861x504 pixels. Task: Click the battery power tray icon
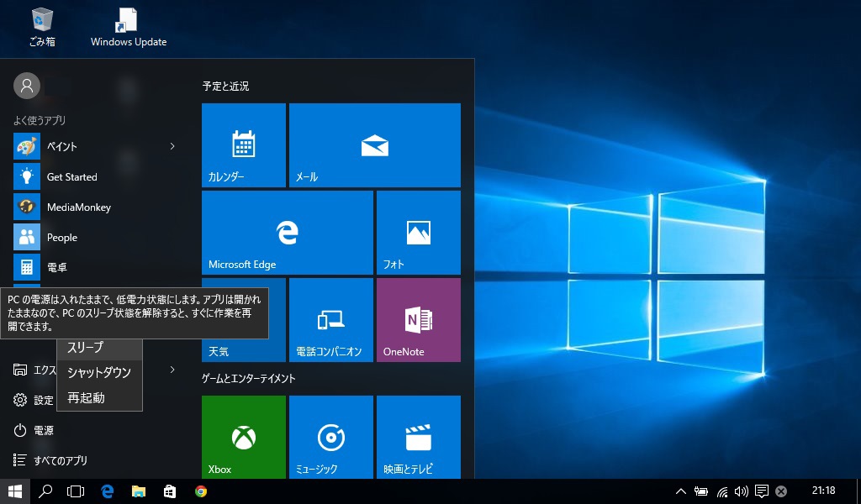pyautogui.click(x=700, y=491)
